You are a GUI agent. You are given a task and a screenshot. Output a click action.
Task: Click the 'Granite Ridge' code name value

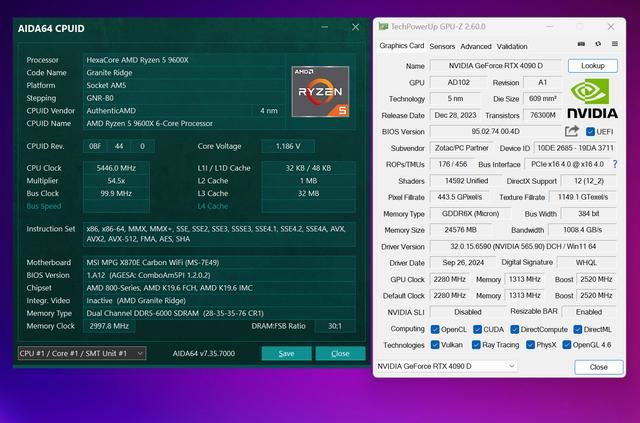coord(109,73)
